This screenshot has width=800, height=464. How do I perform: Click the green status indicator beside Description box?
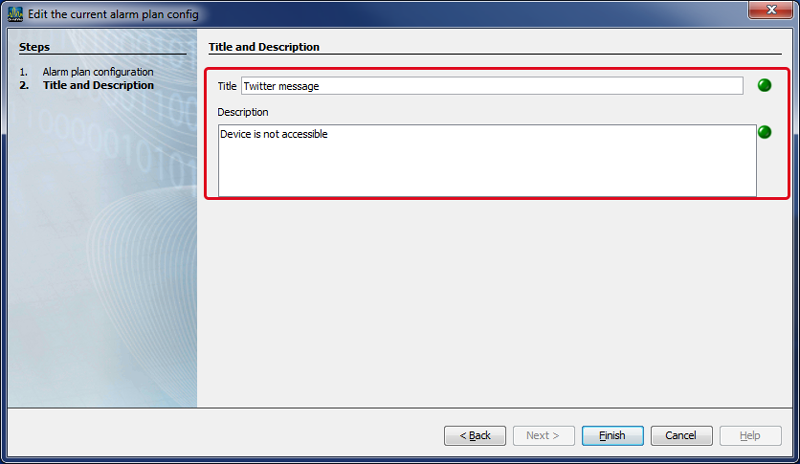(x=764, y=132)
